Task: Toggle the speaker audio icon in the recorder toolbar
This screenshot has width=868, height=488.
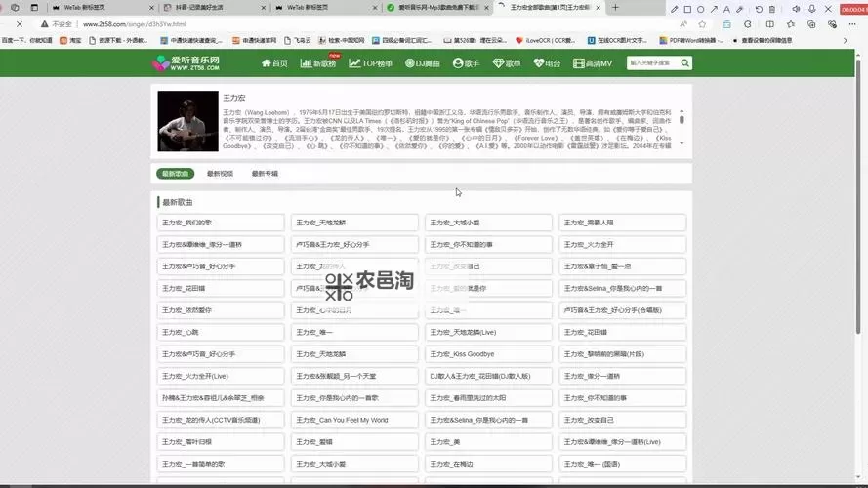Action: [796, 9]
